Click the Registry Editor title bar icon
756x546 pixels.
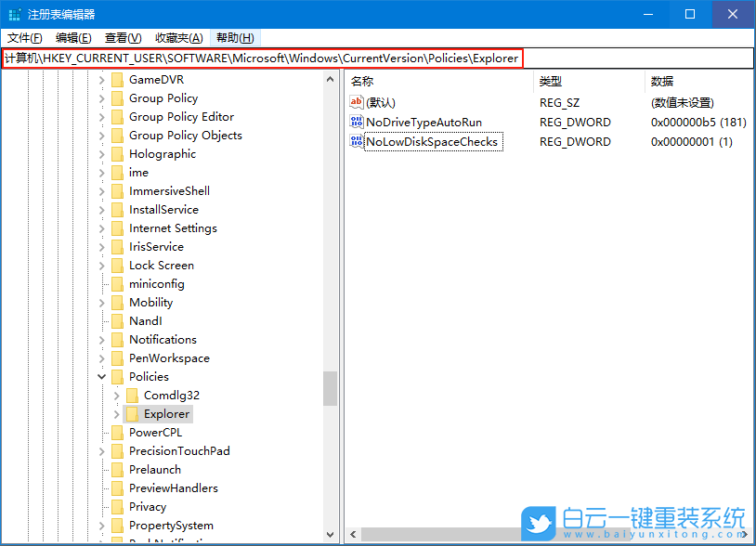click(x=14, y=14)
